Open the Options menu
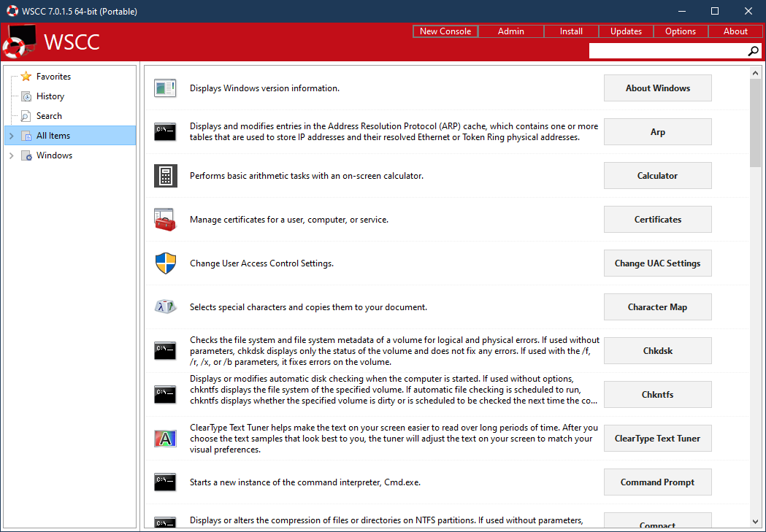 tap(681, 31)
